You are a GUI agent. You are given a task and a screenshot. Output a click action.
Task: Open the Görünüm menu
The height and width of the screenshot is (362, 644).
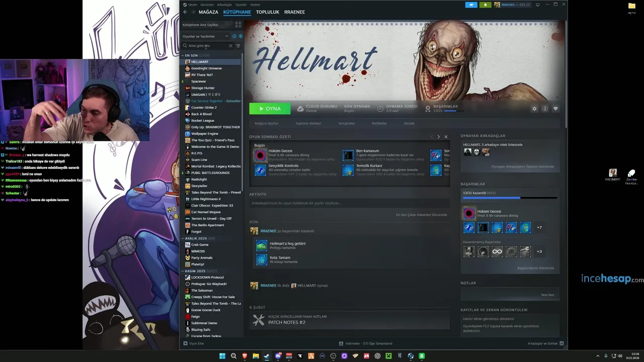[207, 5]
